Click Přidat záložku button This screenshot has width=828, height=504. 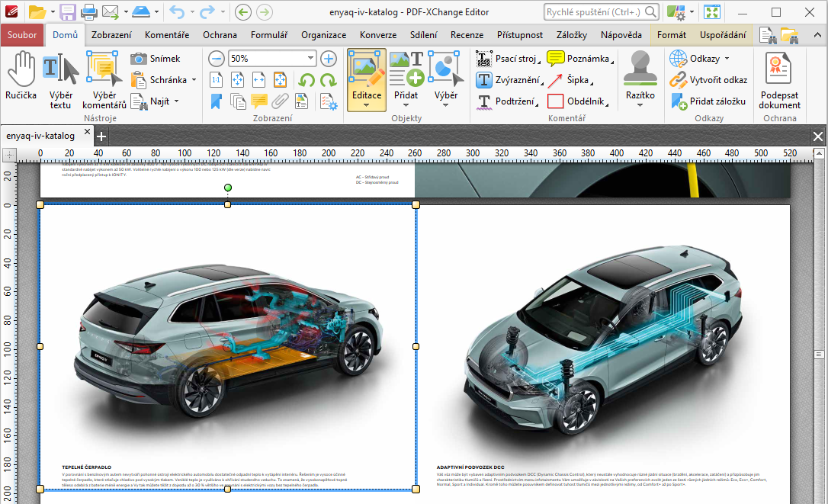pyautogui.click(x=708, y=101)
